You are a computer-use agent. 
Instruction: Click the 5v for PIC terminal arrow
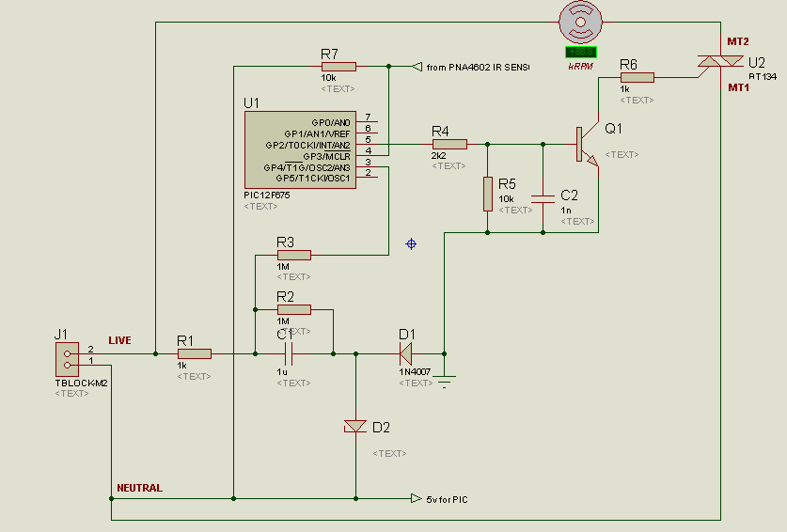point(417,498)
